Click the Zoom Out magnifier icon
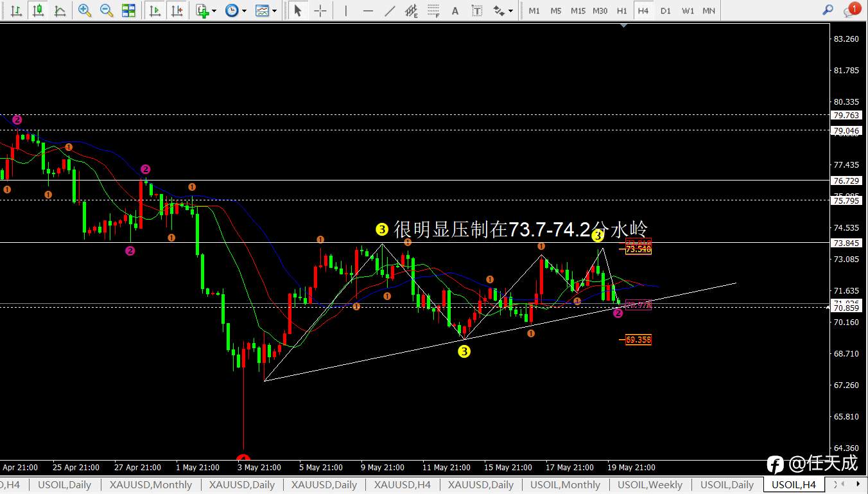868x494 pixels. (107, 10)
